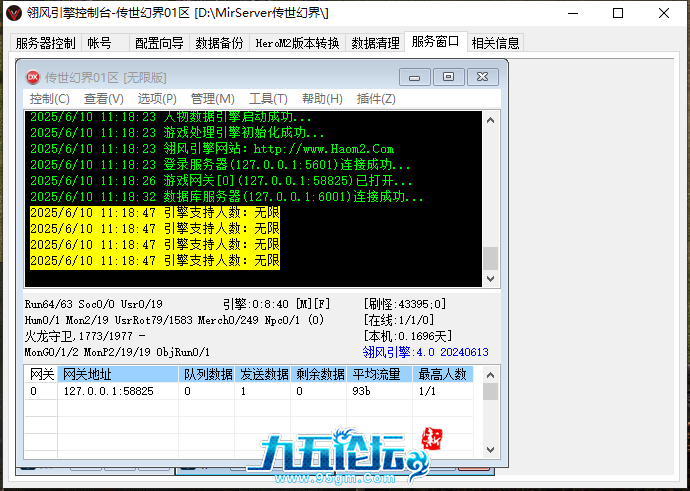Viewport: 690px width, 491px height.
Task: Click the 翎风引擎:4.0 20240613 version text
Action: point(426,352)
